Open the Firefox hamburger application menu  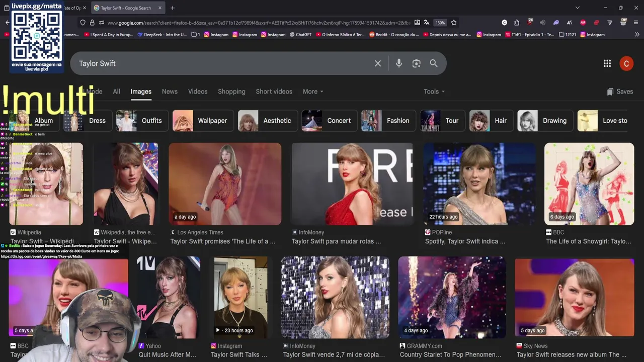[636, 23]
